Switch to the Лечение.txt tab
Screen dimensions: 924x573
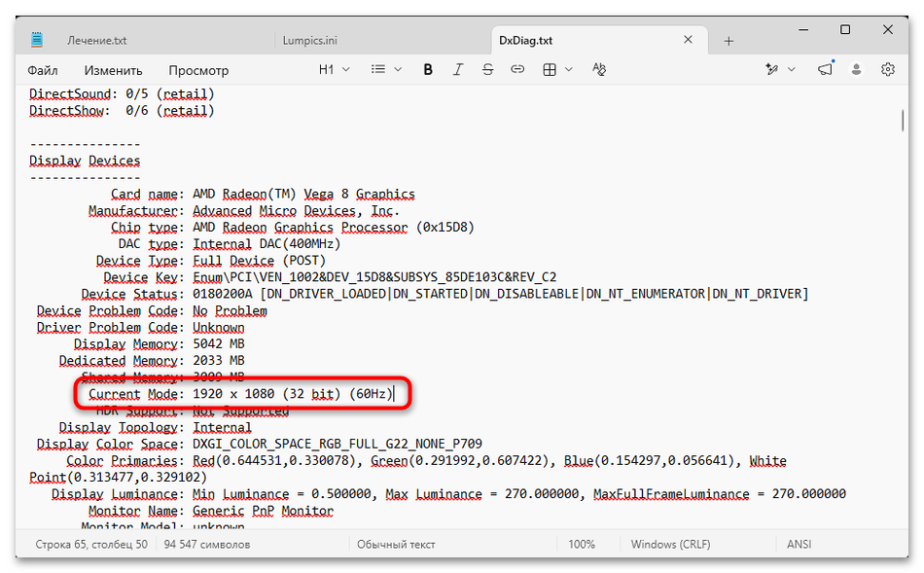click(96, 41)
